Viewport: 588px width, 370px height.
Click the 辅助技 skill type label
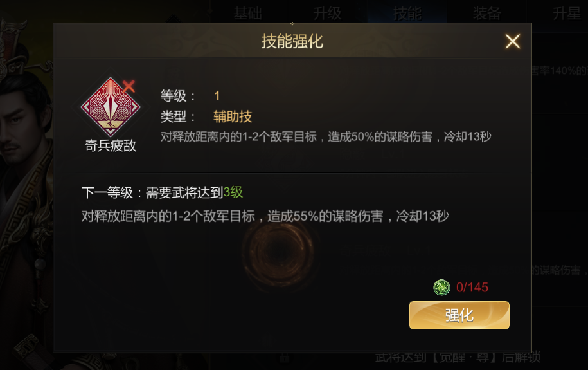point(233,116)
